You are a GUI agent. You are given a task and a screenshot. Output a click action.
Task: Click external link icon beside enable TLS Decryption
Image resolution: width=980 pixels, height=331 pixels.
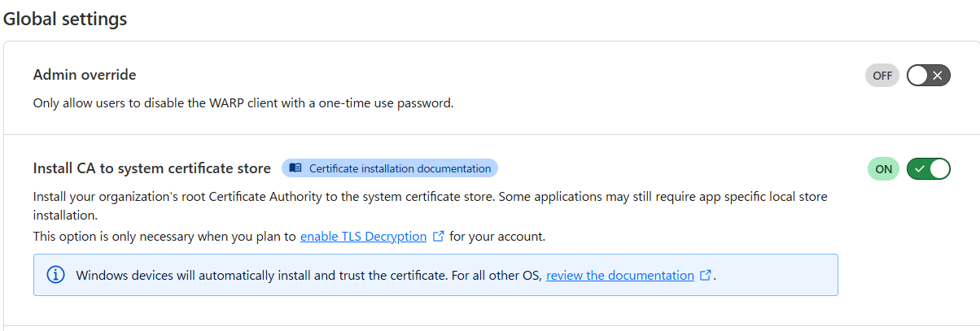point(439,237)
